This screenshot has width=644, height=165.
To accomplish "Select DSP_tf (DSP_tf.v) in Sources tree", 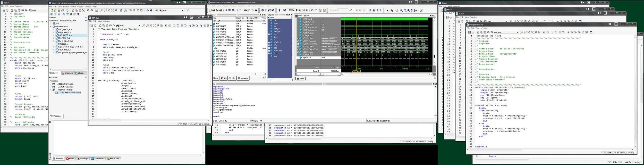I will [65, 35].
